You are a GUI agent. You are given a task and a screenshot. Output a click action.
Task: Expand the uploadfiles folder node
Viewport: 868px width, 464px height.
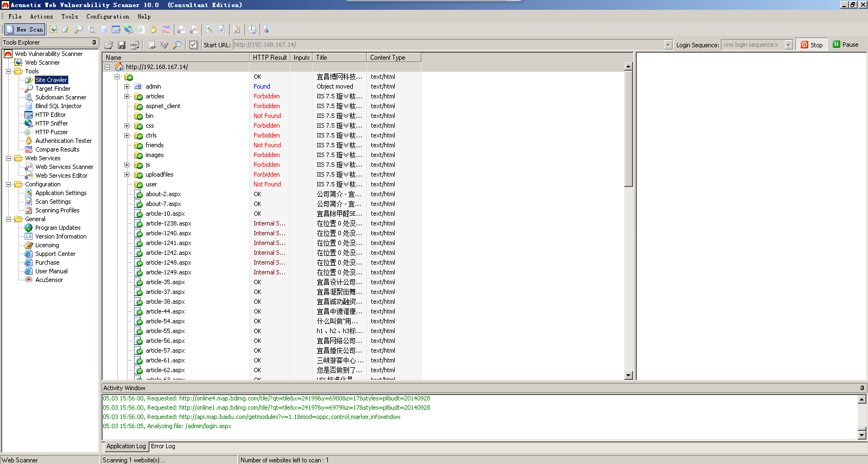[126, 174]
